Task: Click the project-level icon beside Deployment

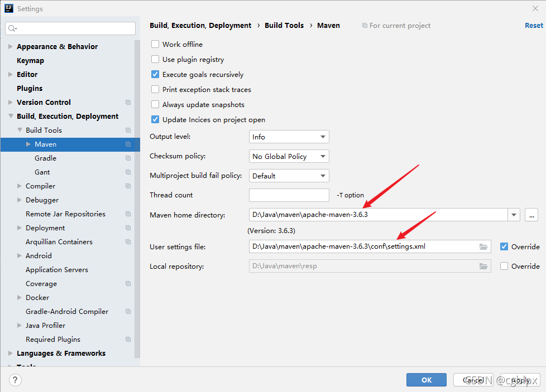Action: point(128,228)
